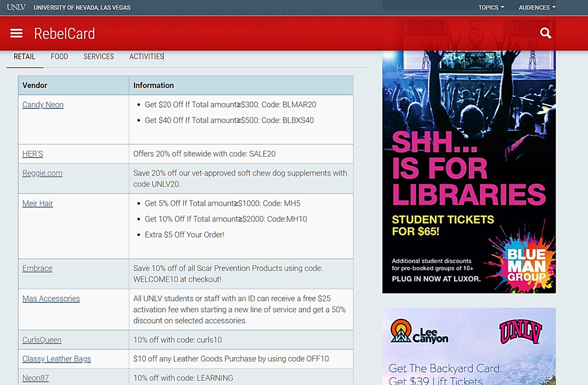Open the RebelCard site title
588x385 pixels.
pyautogui.click(x=65, y=34)
